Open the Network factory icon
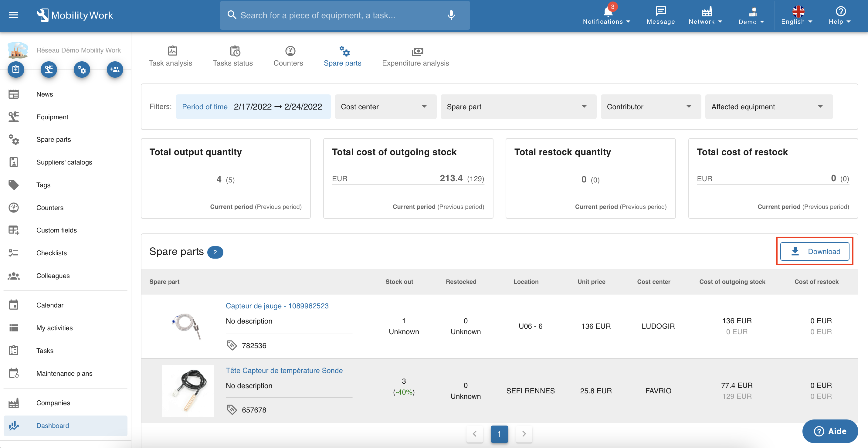 (707, 12)
